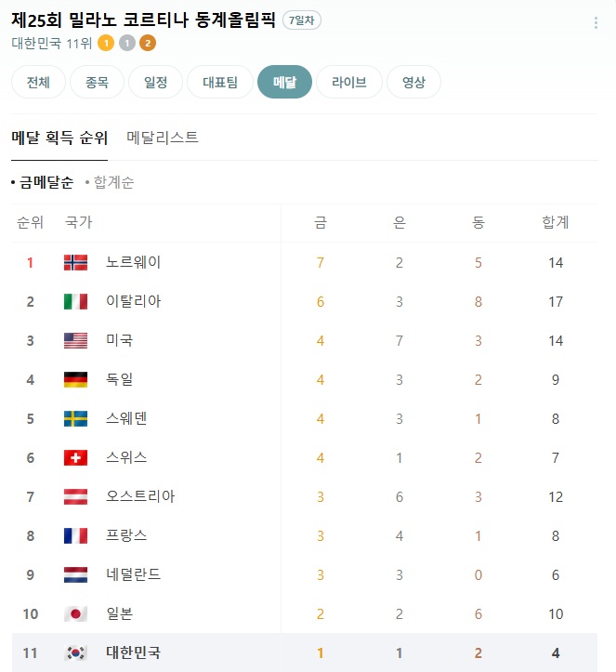Open the 일정 category pill
The image size is (616, 672).
[156, 82]
